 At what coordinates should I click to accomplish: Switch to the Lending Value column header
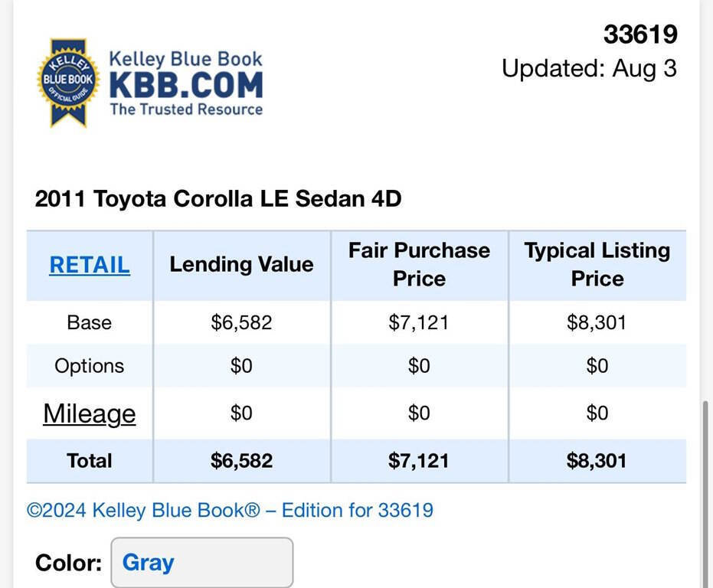click(x=241, y=264)
